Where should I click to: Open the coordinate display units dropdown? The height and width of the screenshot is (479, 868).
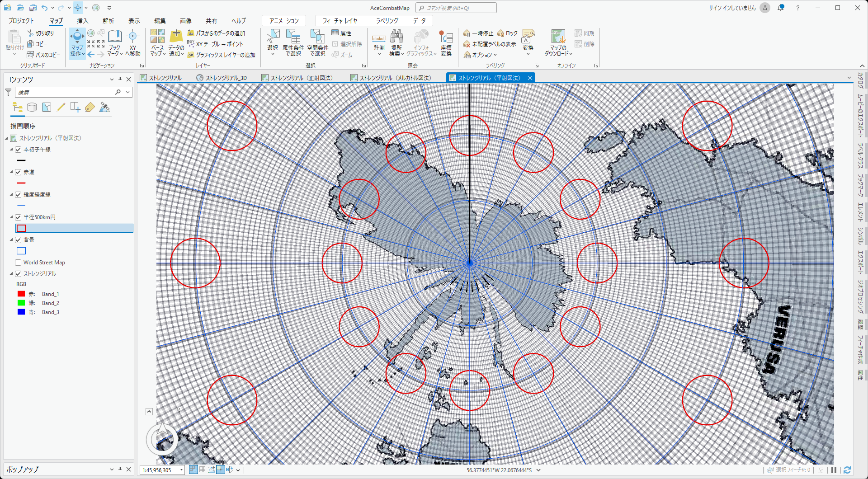(538, 470)
